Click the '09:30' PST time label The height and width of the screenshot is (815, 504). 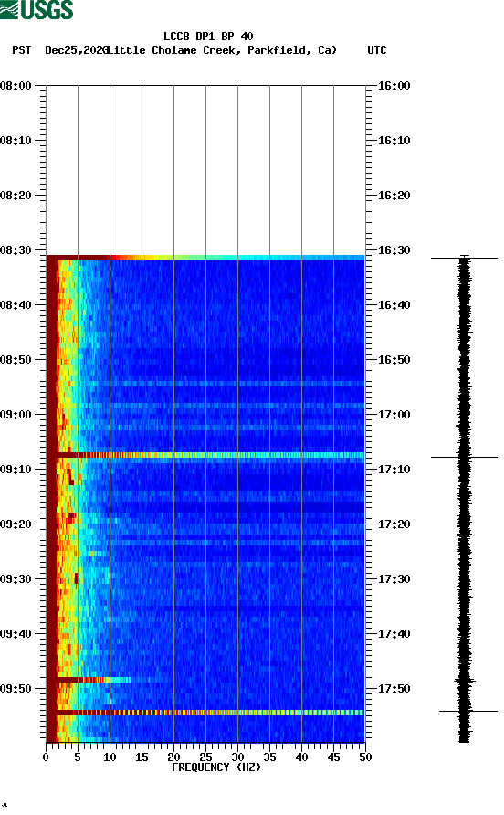point(16,579)
